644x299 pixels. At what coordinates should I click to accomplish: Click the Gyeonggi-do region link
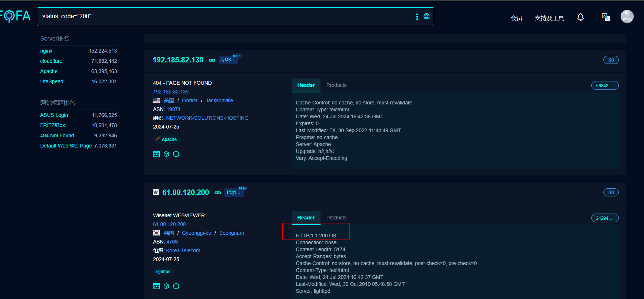point(197,233)
